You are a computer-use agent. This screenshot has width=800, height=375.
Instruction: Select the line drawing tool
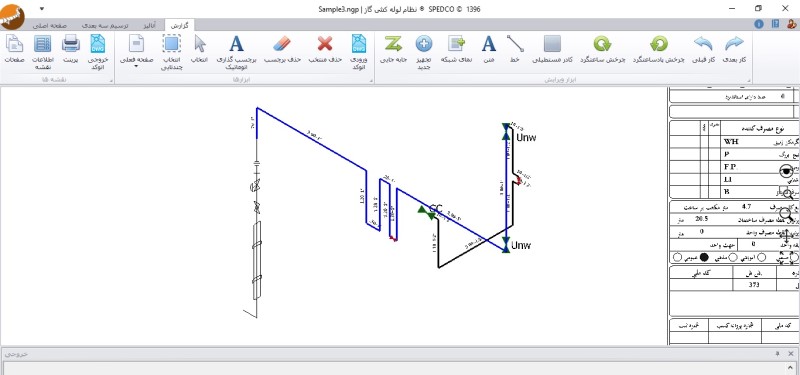515,44
